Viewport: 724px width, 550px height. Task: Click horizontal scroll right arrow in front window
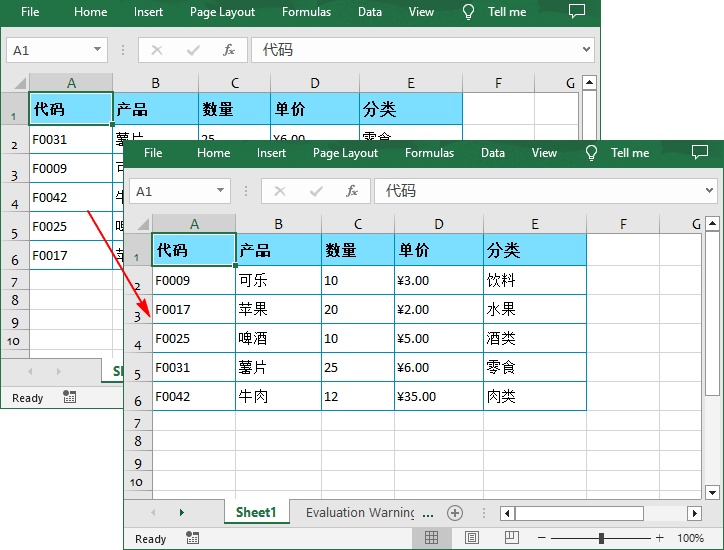tap(694, 513)
